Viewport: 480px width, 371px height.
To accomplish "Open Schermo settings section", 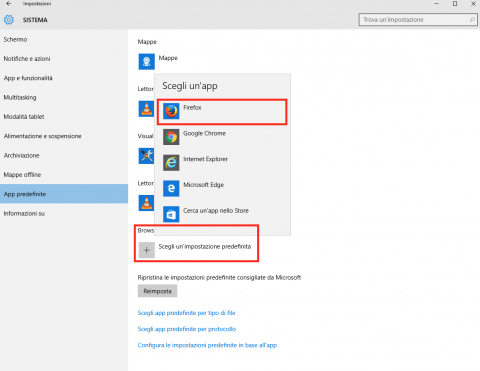I will (64, 39).
